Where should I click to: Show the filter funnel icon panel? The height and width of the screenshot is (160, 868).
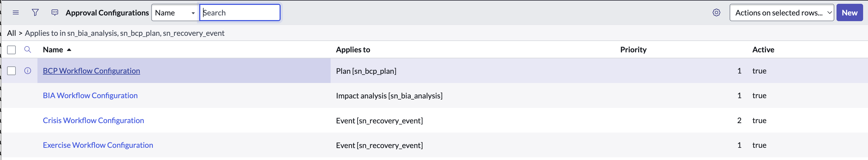click(35, 13)
